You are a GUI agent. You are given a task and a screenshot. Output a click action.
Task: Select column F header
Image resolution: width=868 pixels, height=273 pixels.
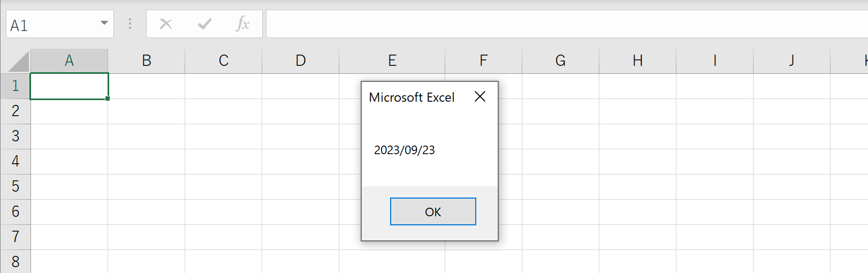tap(484, 61)
